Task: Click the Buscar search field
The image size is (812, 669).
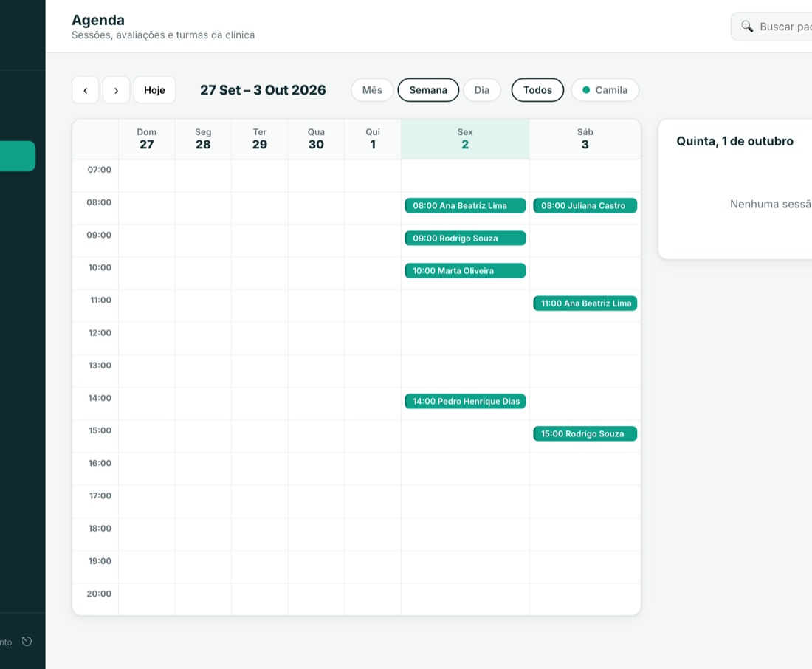Action: [x=771, y=27]
